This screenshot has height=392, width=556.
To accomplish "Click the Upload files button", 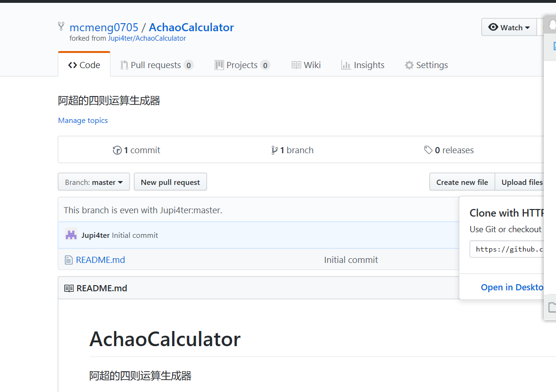I will pyautogui.click(x=522, y=182).
